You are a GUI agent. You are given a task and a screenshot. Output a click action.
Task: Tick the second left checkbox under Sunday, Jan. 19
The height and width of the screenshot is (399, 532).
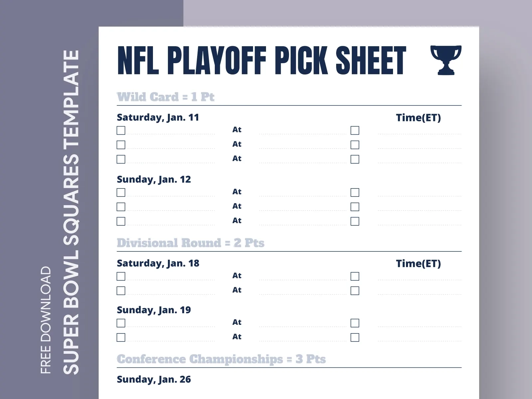(121, 337)
